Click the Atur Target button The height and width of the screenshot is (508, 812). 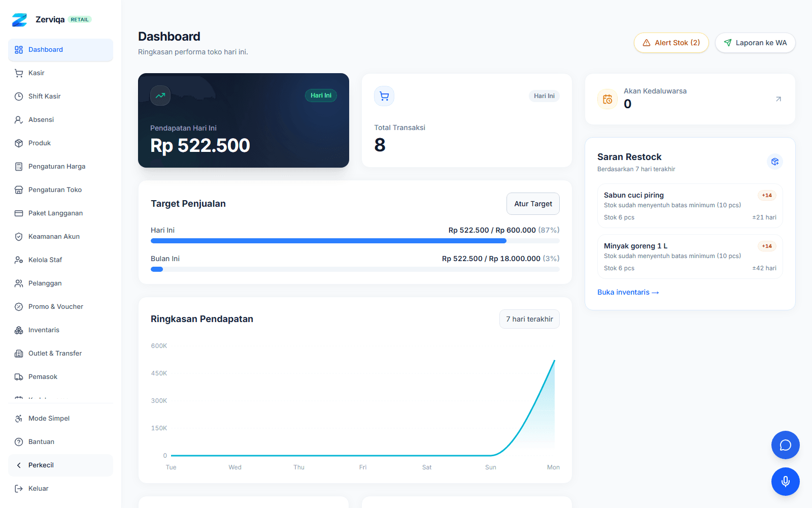[533, 204]
